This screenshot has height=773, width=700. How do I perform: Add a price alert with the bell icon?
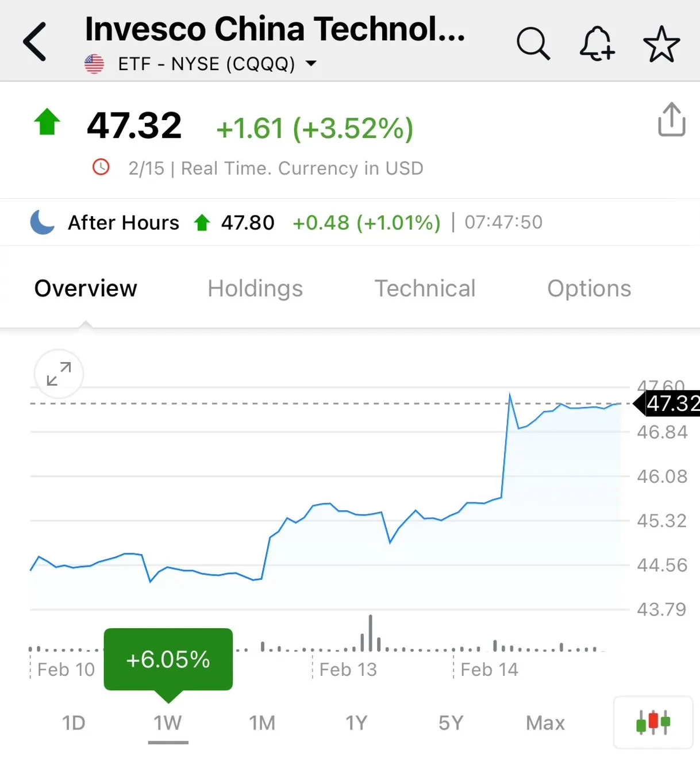597,43
